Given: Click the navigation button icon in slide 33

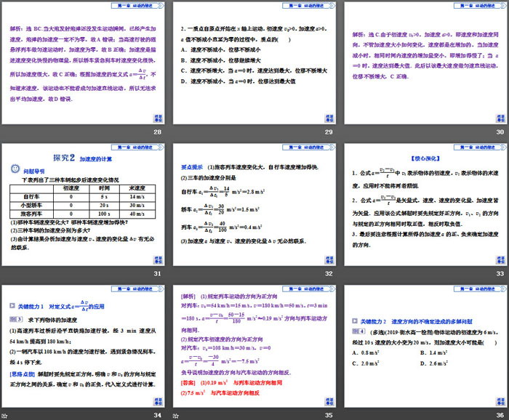Looking at the screenshot, I should click(500, 260).
